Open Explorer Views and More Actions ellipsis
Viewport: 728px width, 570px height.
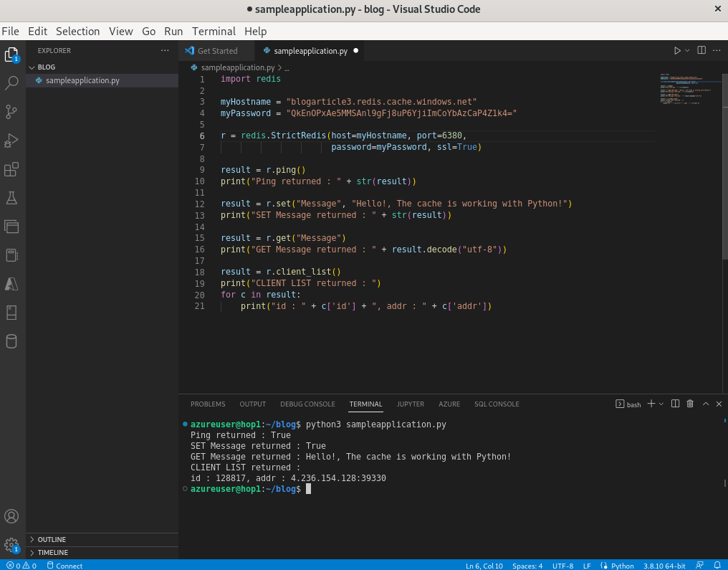click(x=165, y=50)
